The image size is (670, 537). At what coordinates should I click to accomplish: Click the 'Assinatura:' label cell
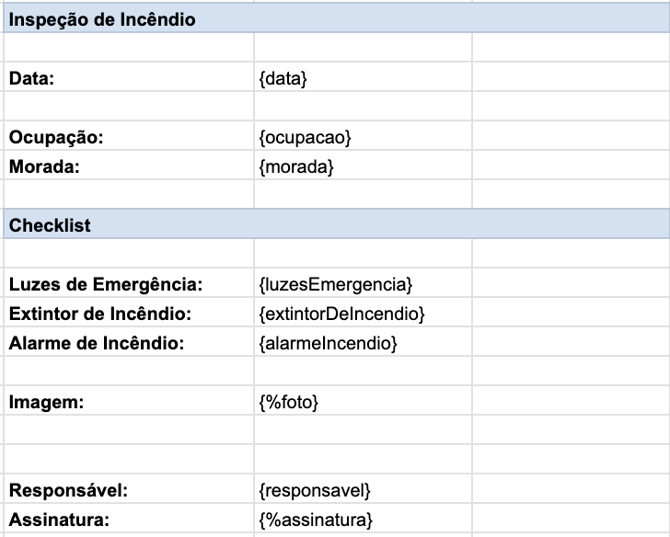[x=58, y=520]
